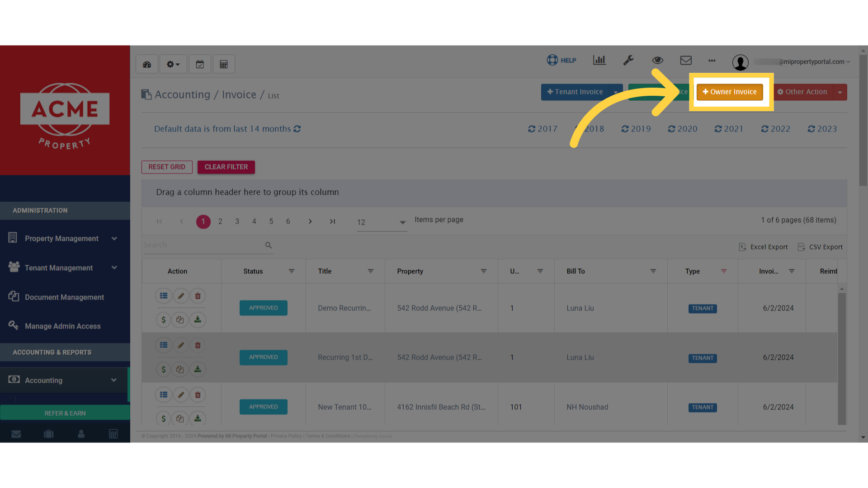
Task: Open the items per page dropdown
Action: coord(382,222)
